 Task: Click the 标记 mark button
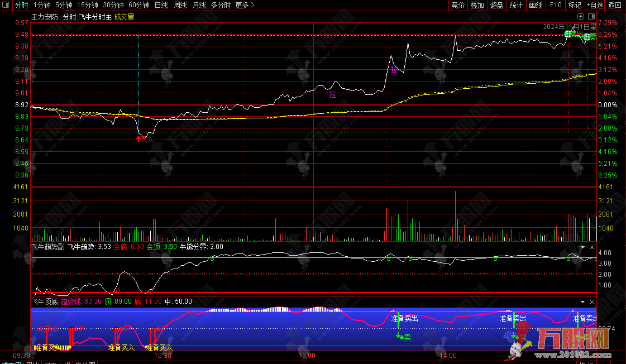(x=575, y=5)
